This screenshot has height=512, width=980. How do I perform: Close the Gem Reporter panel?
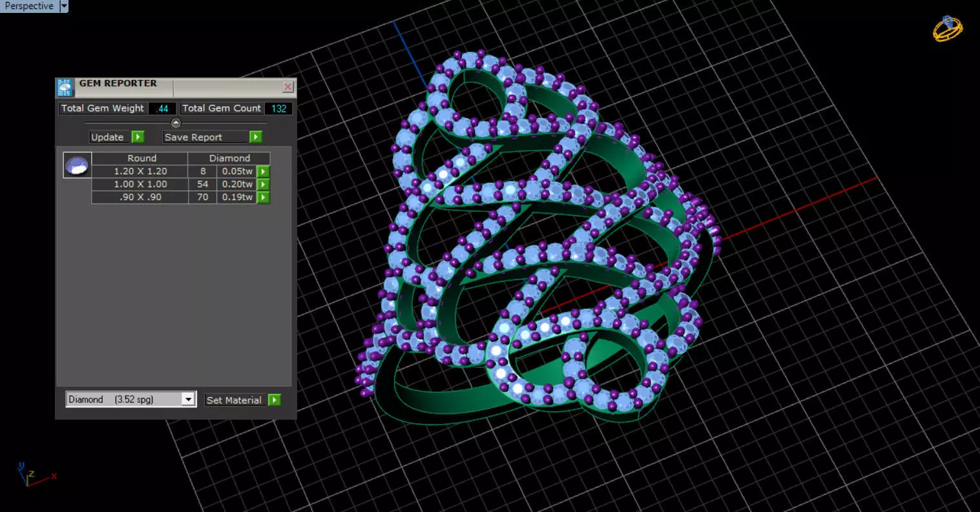pyautogui.click(x=288, y=87)
